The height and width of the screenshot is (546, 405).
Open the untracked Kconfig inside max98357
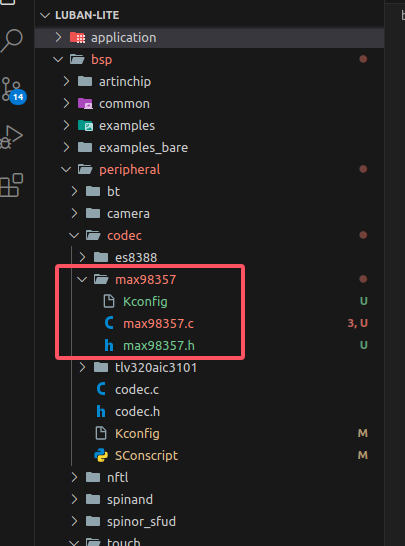145,302
